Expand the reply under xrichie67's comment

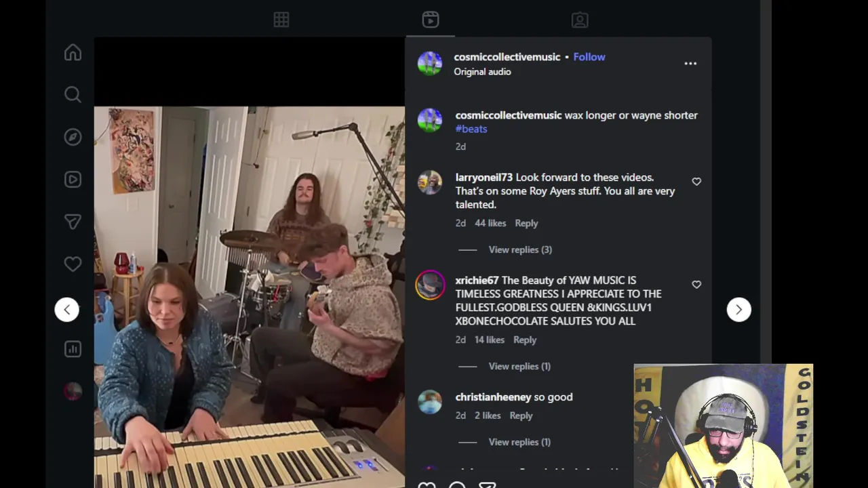click(x=519, y=366)
